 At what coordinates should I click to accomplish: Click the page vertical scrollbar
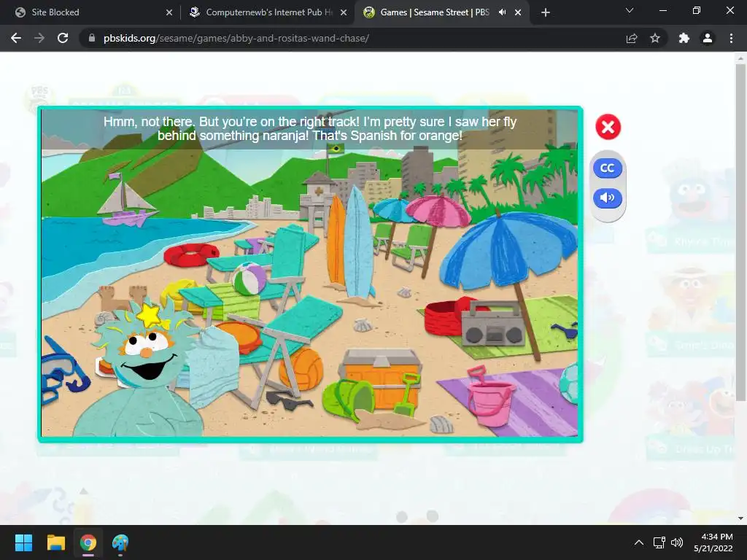(x=740, y=233)
